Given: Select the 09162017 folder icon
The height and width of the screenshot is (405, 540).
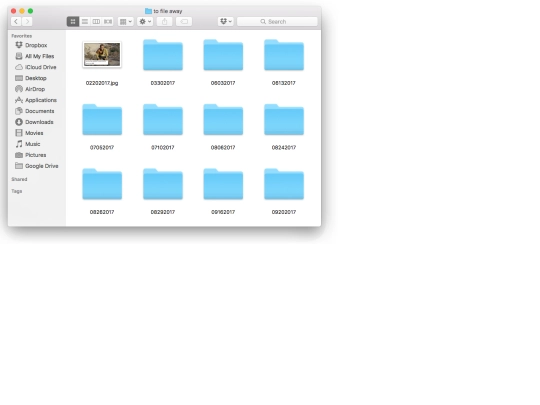Looking at the screenshot, I should pos(223,184).
